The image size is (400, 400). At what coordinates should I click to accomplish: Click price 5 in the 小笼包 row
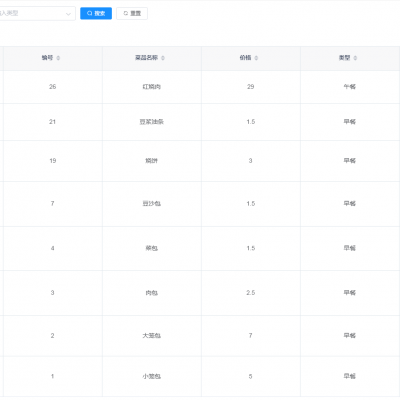[251, 376]
